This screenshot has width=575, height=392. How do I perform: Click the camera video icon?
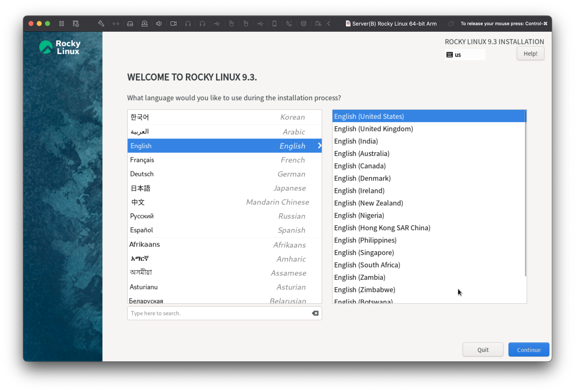pos(173,24)
